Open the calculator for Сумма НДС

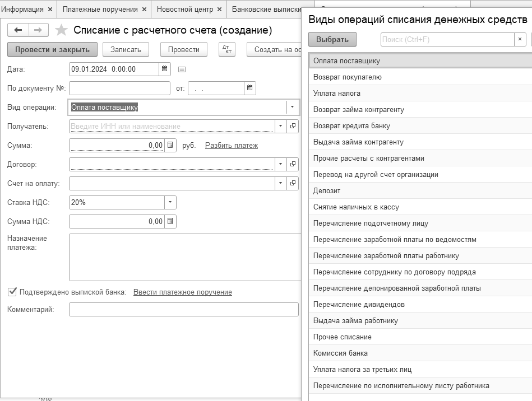170,221
